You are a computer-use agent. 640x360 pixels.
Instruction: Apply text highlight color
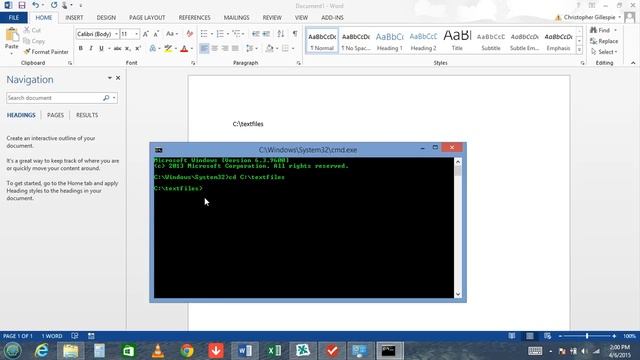[x=168, y=49]
